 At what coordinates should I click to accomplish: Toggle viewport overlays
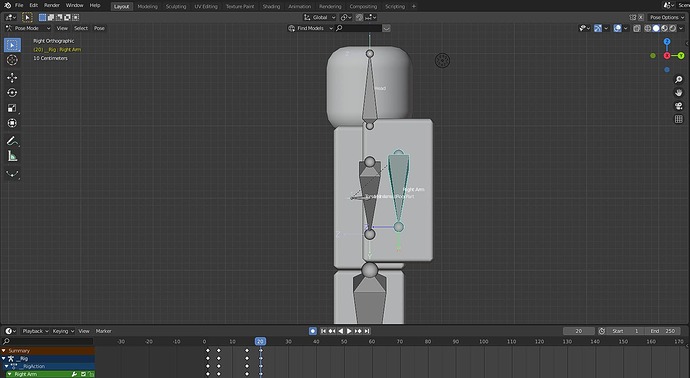(617, 28)
